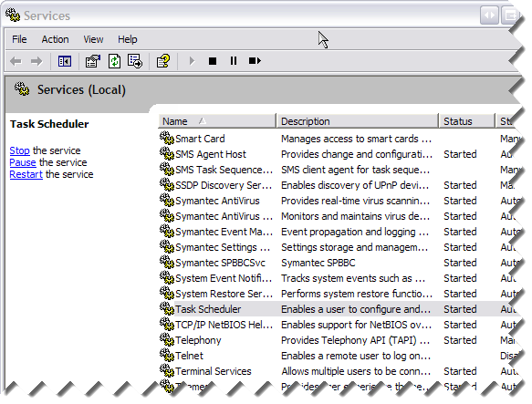Image resolution: width=532 pixels, height=404 pixels.
Task: Click the Export List toolbar icon
Action: pyautogui.click(x=135, y=61)
